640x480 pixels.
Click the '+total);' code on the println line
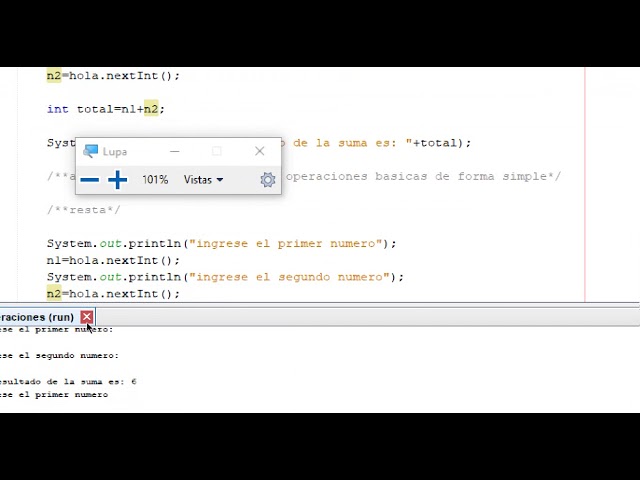[442, 143]
